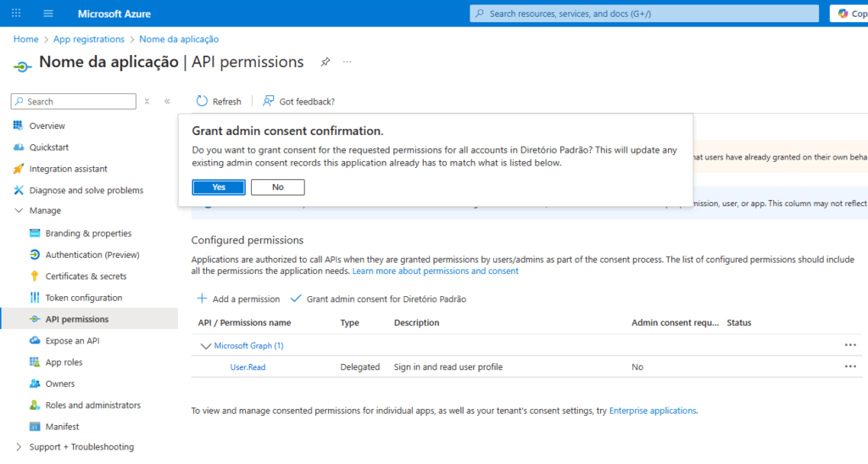Click the Owners icon
Screen dimensions: 868x464
click(34, 383)
